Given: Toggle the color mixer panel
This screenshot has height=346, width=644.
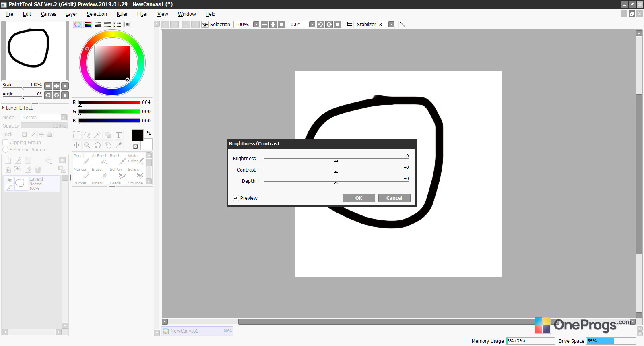Looking at the screenshot, I should click(107, 25).
